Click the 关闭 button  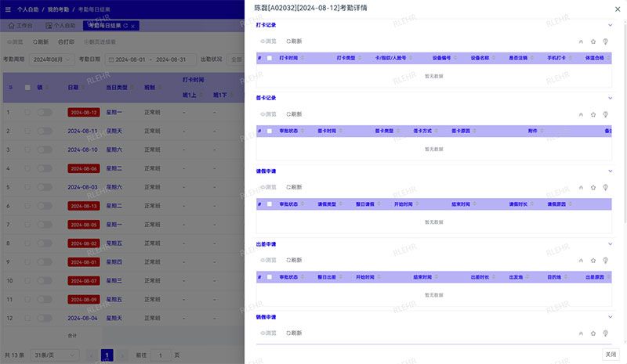tap(611, 355)
